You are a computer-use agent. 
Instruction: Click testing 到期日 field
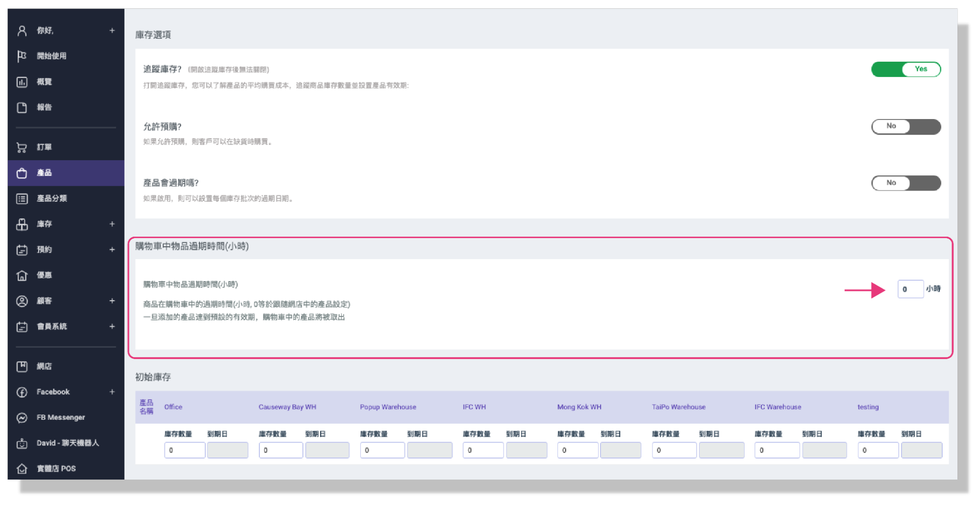(922, 450)
